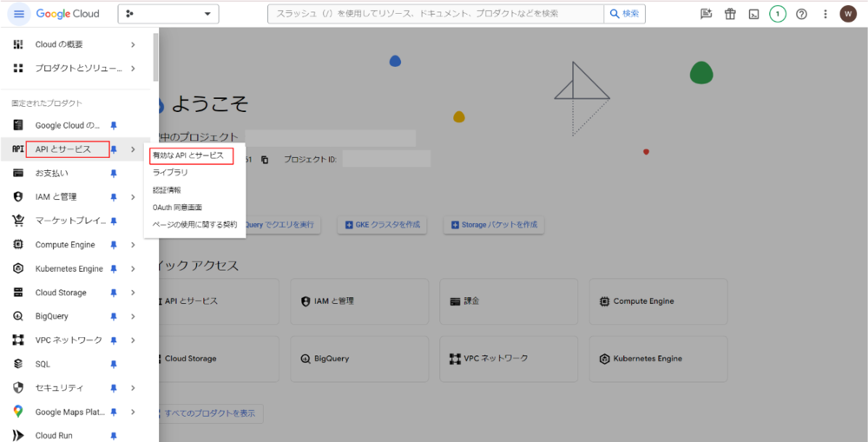The width and height of the screenshot is (868, 442).
Task: Click the Google Maps Platform pin icon
Action: coord(17,412)
